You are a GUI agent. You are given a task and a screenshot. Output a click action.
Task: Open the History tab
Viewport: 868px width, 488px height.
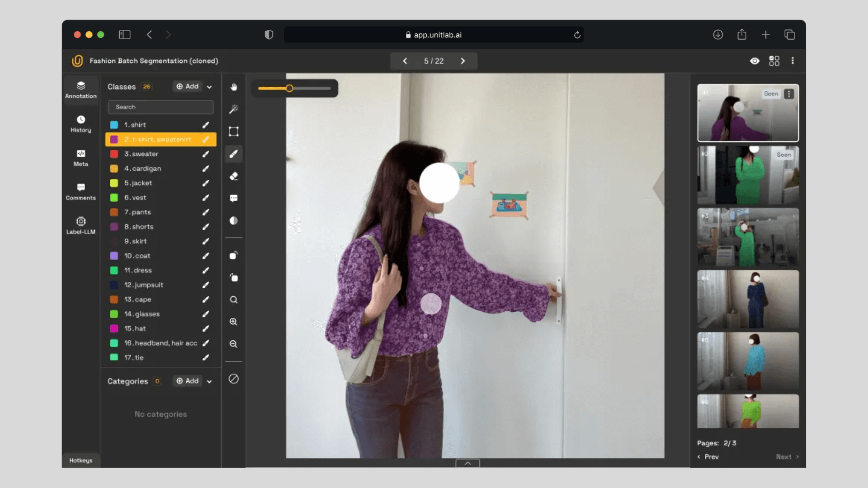(x=81, y=124)
